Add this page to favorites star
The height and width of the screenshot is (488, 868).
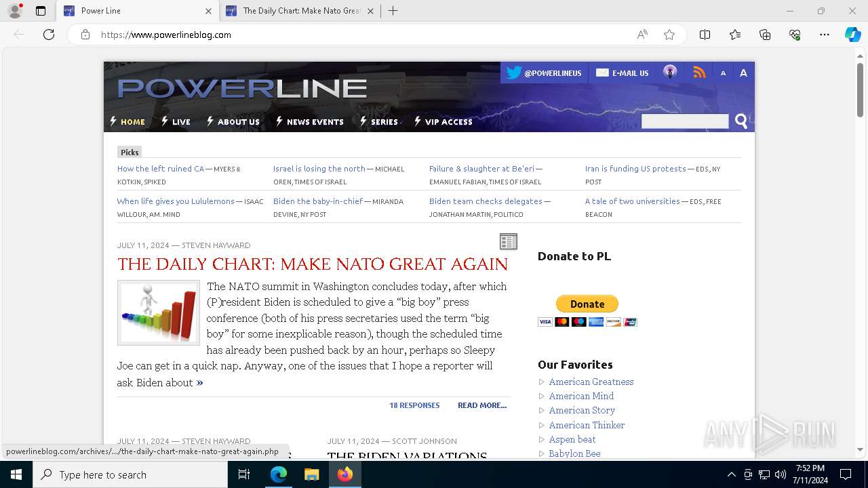point(669,35)
